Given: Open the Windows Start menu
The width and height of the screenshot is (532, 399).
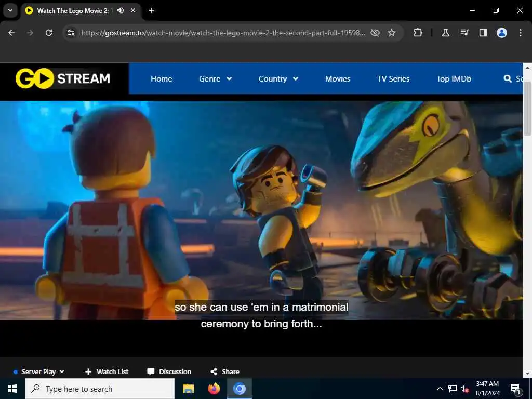Looking at the screenshot, I should 12,389.
